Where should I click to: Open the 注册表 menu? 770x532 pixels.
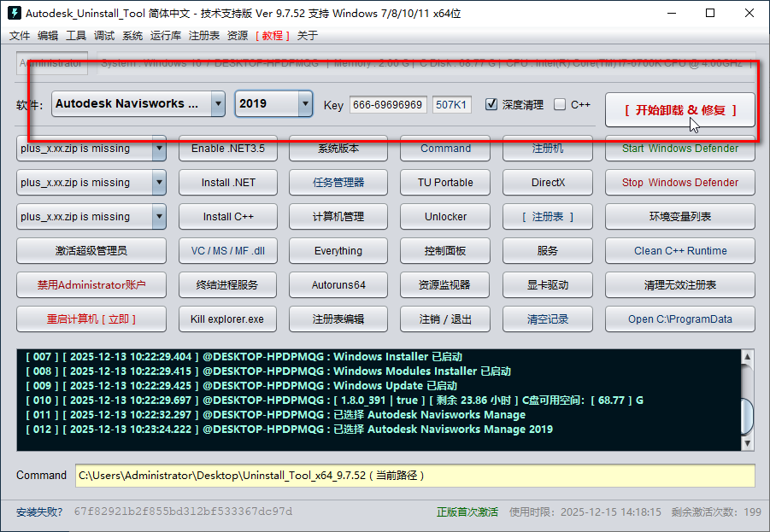(203, 35)
